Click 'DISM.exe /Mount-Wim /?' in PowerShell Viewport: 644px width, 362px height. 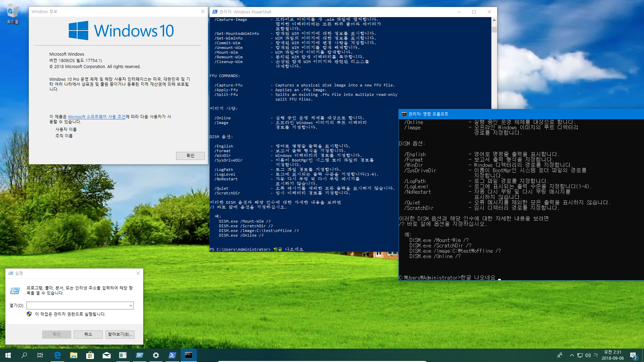point(245,221)
